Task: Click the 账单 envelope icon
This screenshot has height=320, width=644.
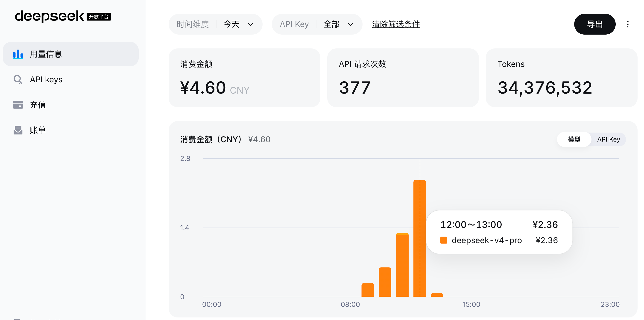Action: pos(18,130)
